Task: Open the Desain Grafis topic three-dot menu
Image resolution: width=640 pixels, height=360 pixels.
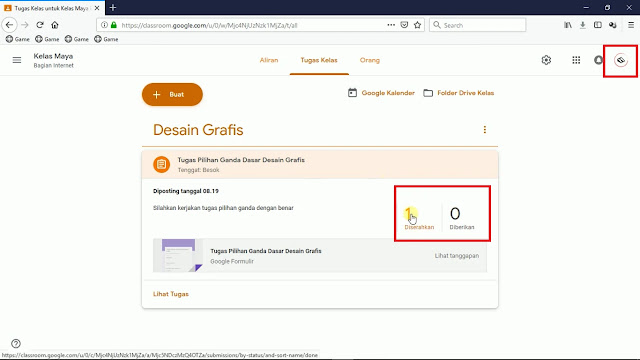Action: tap(484, 130)
